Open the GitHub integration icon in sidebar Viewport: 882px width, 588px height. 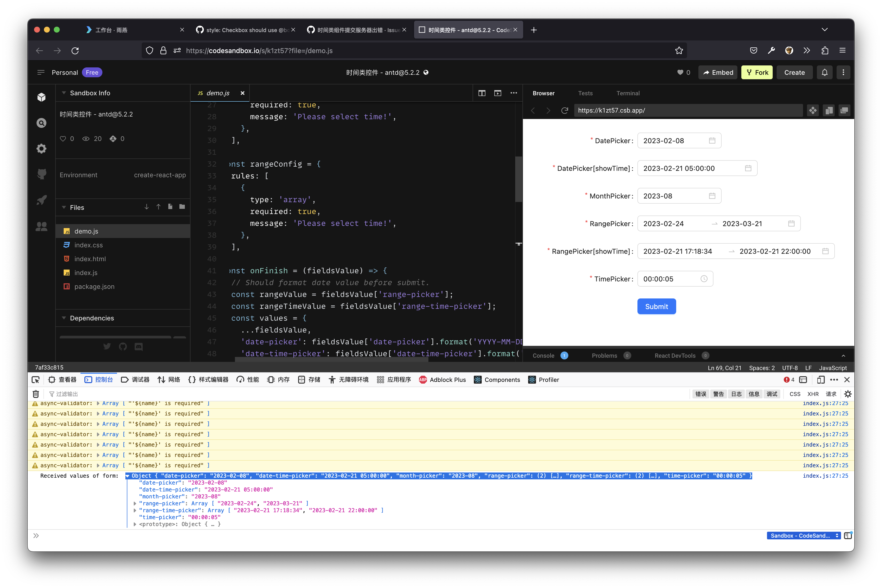pos(41,174)
